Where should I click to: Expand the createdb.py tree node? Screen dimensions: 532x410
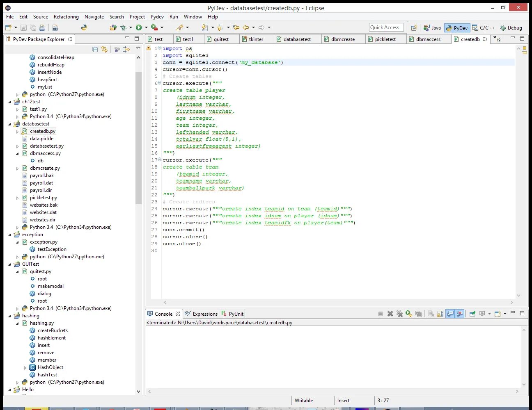click(17, 132)
